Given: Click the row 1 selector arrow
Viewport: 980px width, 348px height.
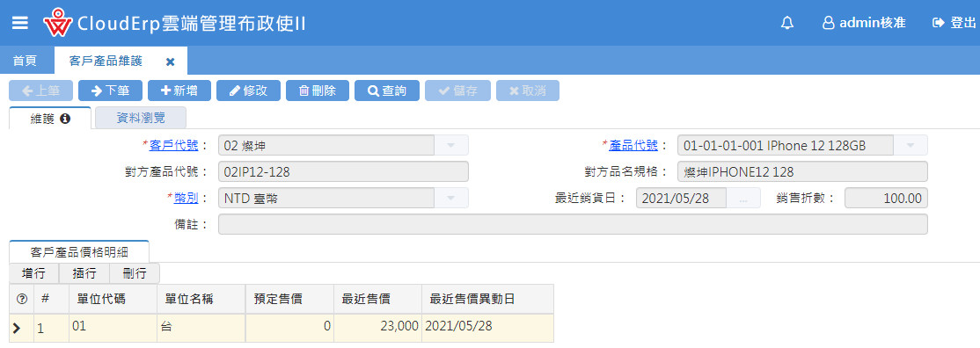Looking at the screenshot, I should pos(18,328).
